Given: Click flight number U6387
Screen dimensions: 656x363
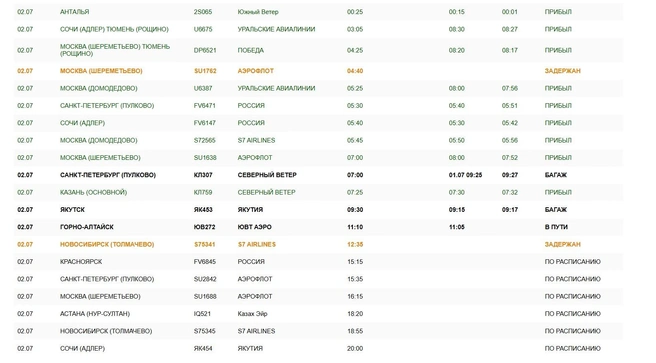Looking at the screenshot, I should pyautogui.click(x=203, y=88).
